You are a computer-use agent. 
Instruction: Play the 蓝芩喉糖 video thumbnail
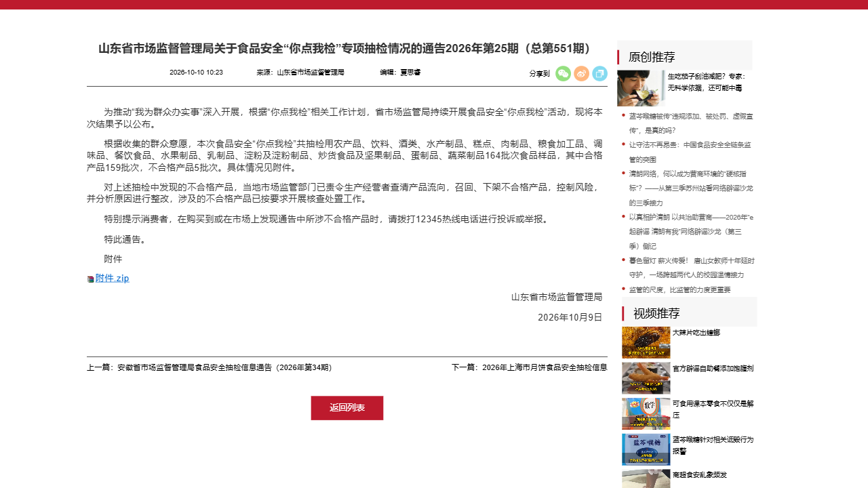(646, 449)
